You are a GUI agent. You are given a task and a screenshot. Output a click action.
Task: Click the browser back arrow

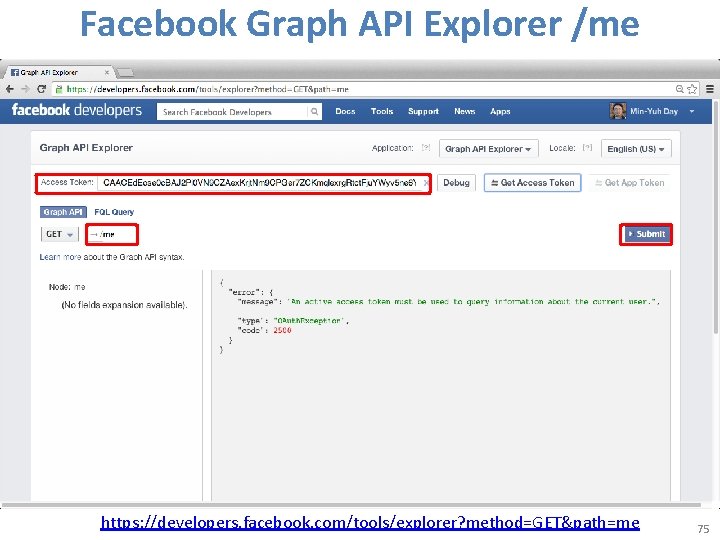point(10,89)
